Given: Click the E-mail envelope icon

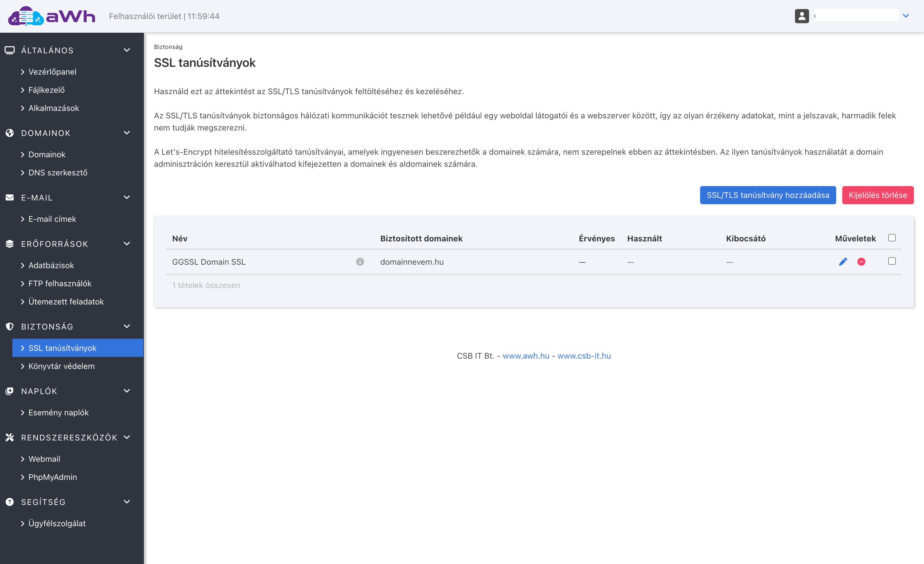Looking at the screenshot, I should (x=10, y=197).
